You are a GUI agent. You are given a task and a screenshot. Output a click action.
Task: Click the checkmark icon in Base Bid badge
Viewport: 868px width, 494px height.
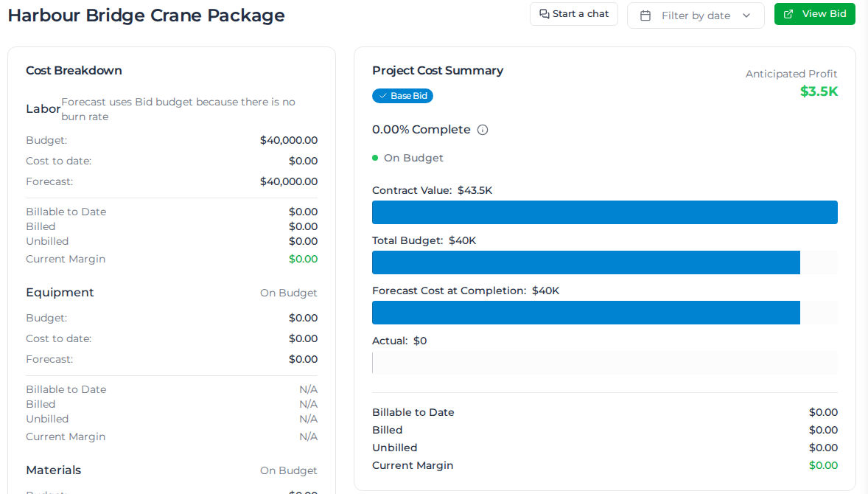point(382,96)
